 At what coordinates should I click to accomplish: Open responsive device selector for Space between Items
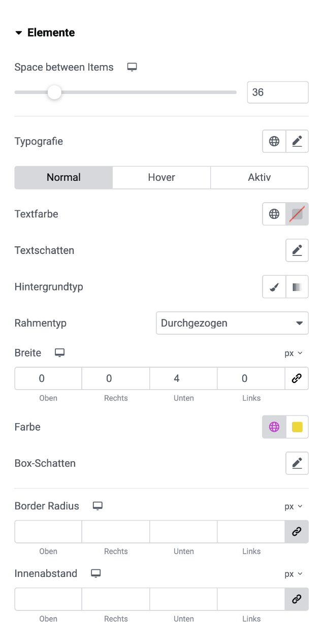point(133,67)
